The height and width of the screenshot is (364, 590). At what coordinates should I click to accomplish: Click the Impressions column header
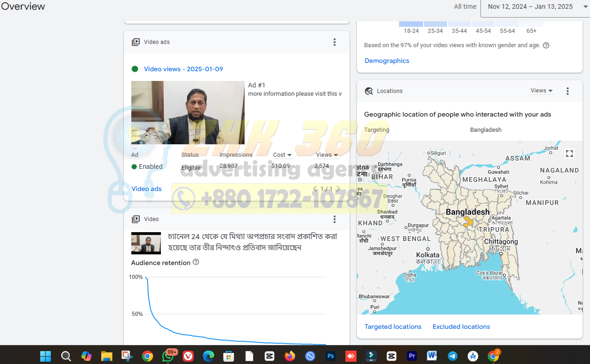click(236, 155)
